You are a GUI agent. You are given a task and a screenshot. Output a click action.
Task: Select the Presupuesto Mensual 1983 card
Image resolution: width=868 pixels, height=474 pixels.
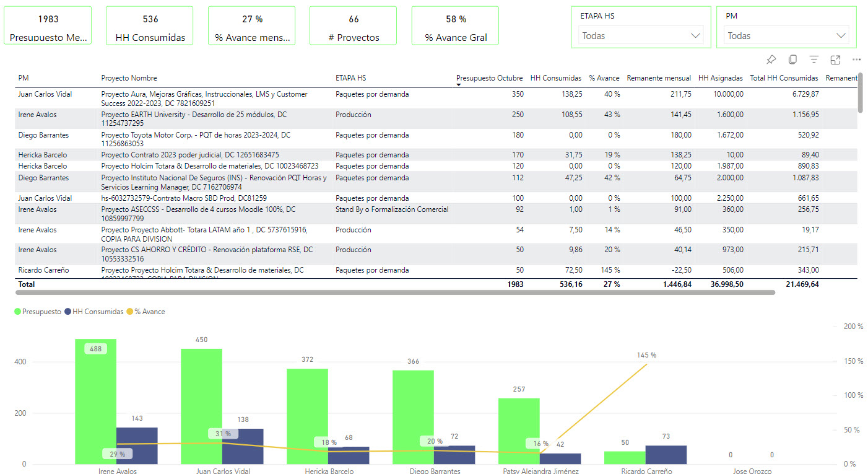click(48, 25)
